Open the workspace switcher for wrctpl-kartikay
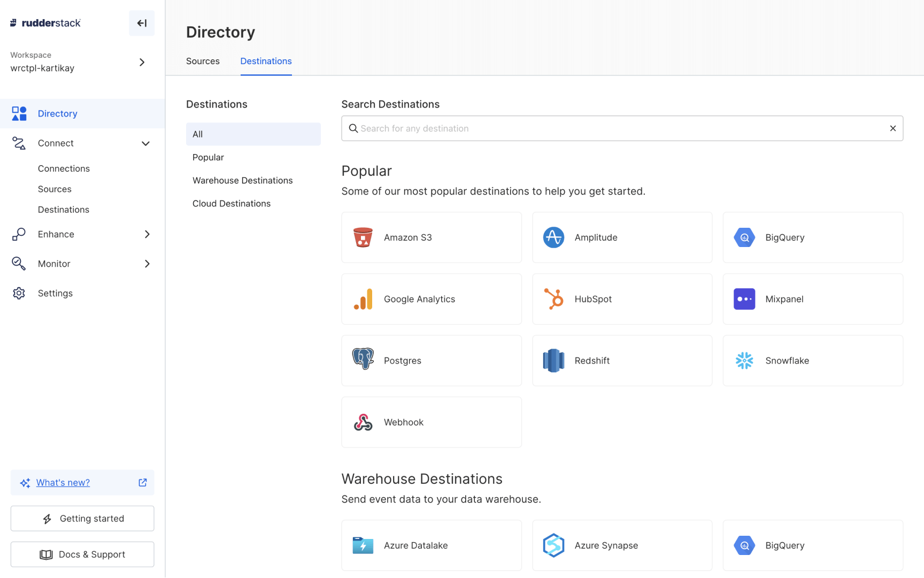The height and width of the screenshot is (578, 924). (142, 62)
